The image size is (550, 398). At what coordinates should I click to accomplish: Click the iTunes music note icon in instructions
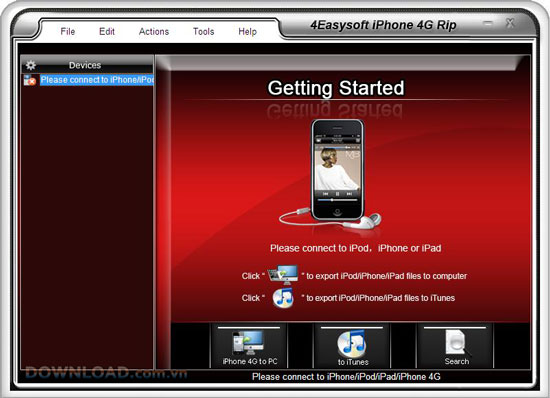[283, 298]
